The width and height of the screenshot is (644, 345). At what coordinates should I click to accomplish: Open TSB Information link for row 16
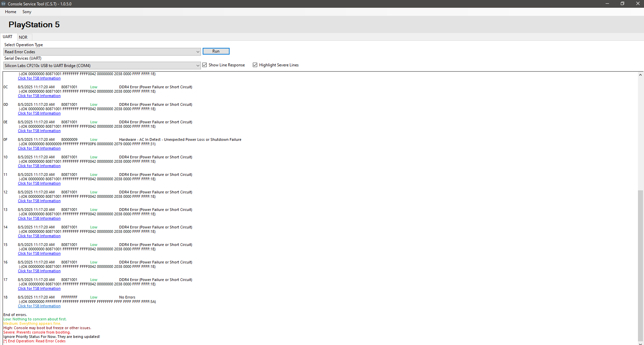[x=39, y=271]
